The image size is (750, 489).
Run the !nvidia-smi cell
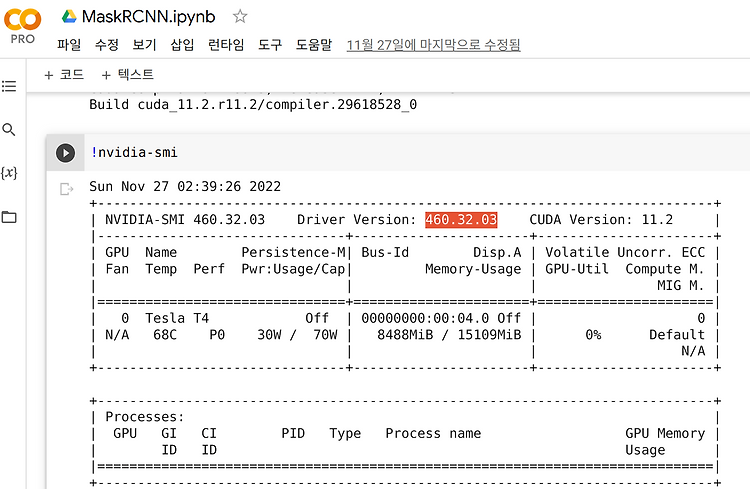tap(66, 153)
